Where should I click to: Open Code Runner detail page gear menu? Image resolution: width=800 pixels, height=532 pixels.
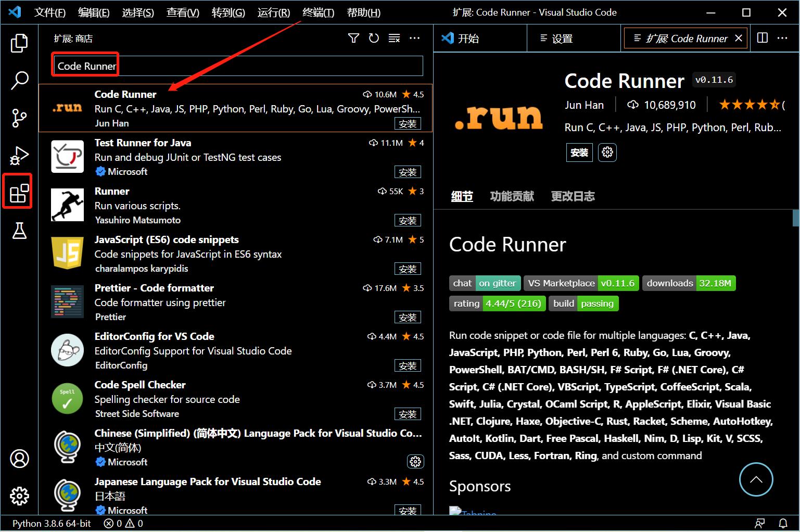(607, 153)
